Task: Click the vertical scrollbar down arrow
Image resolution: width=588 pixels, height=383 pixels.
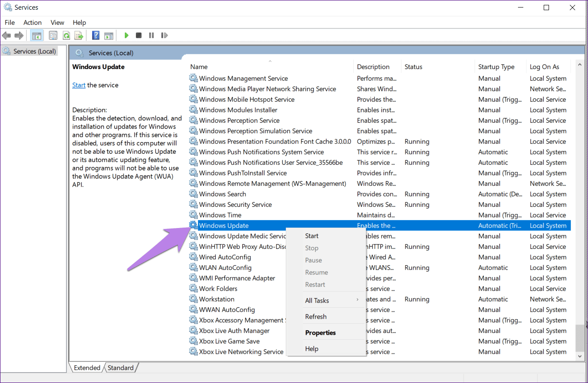Action: click(580, 356)
